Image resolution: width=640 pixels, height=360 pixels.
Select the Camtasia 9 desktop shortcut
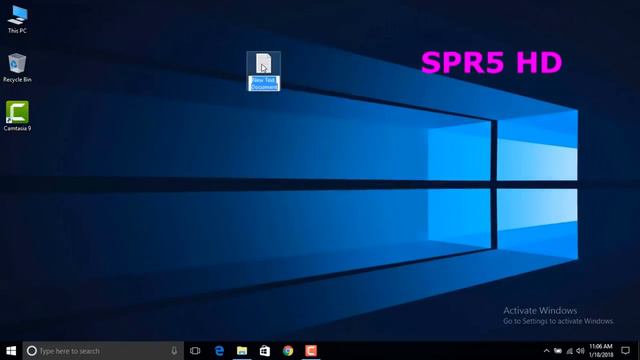[17, 116]
